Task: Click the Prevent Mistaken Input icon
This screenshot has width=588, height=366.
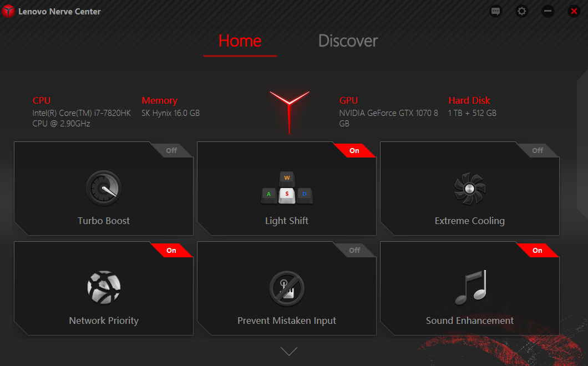Action: [x=287, y=288]
